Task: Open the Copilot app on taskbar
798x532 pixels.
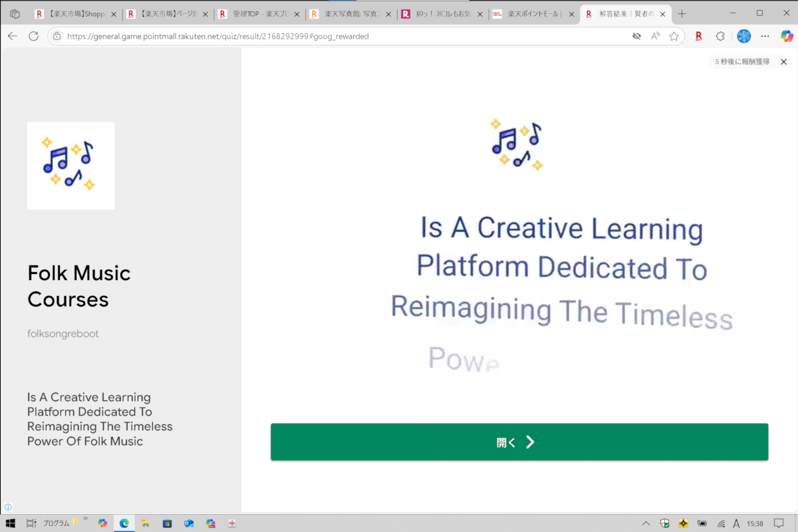Action: coord(102,523)
